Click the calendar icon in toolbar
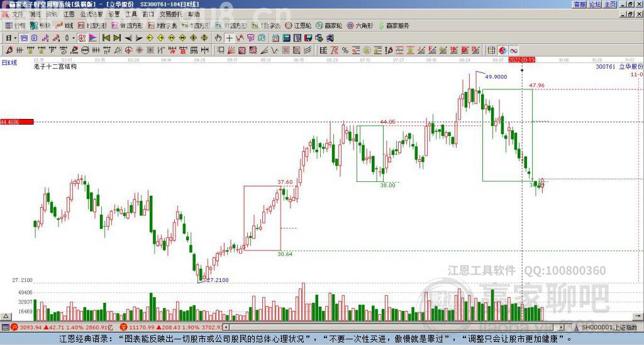Screen dimensions: 644x345 pyautogui.click(x=275, y=38)
